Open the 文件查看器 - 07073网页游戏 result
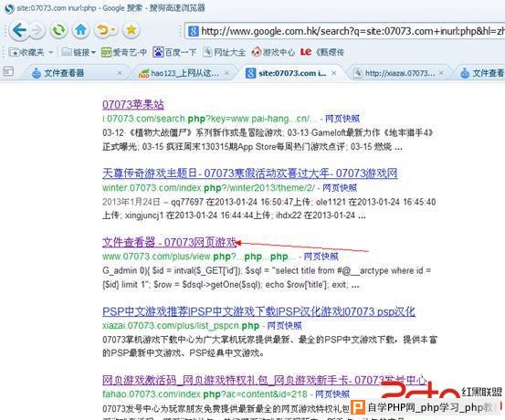Screen dimensions: 505x420 [170, 242]
